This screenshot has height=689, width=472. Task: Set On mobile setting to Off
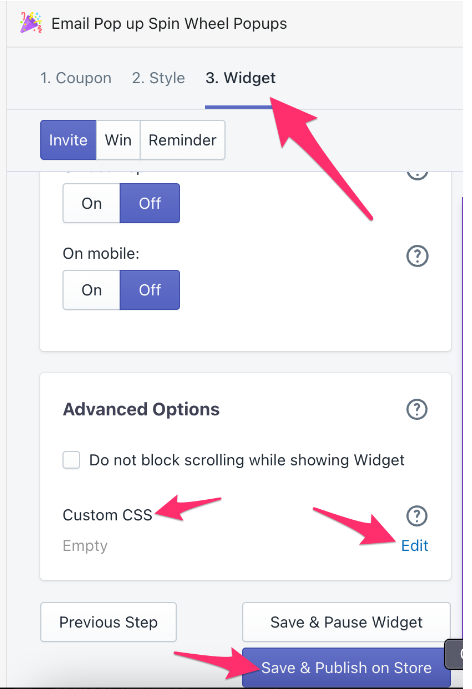tap(150, 290)
